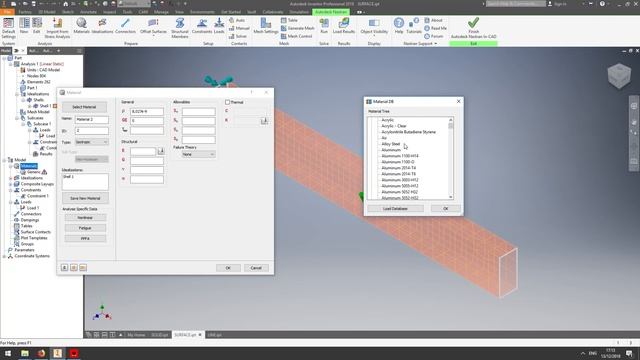This screenshot has width=640, height=360.
Task: Click the Auto contacts option
Action: point(237,20)
